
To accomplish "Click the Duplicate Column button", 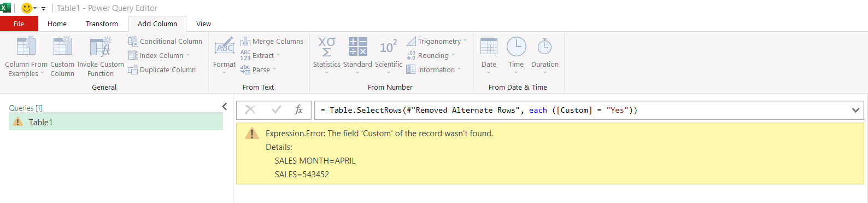I will (162, 69).
